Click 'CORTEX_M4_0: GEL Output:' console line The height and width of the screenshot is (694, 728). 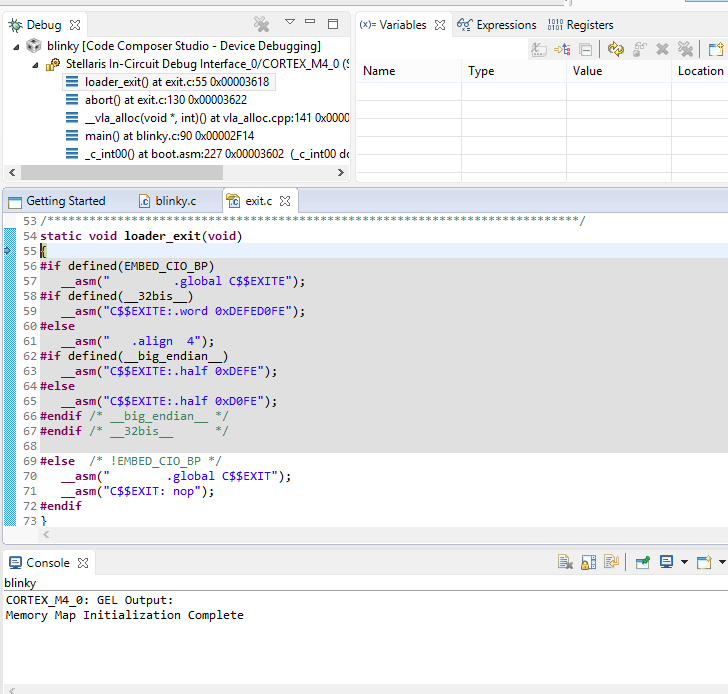click(x=89, y=600)
